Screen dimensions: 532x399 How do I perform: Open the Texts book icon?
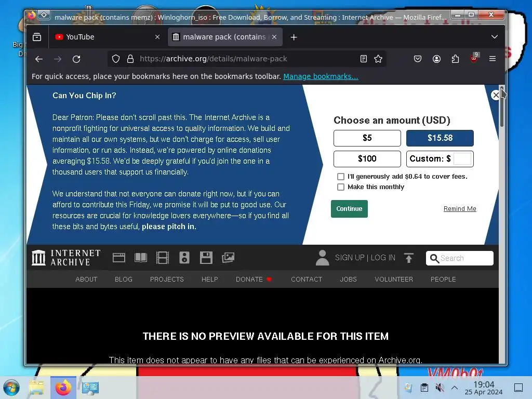click(140, 258)
